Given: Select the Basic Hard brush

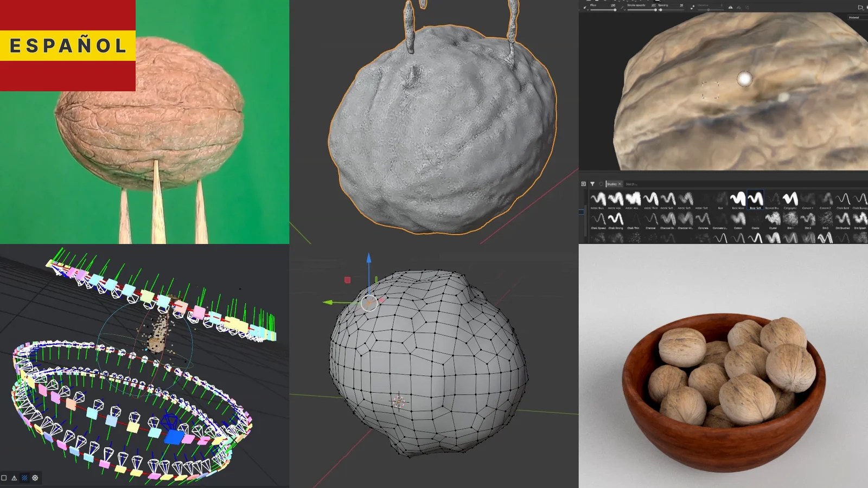Looking at the screenshot, I should (738, 199).
